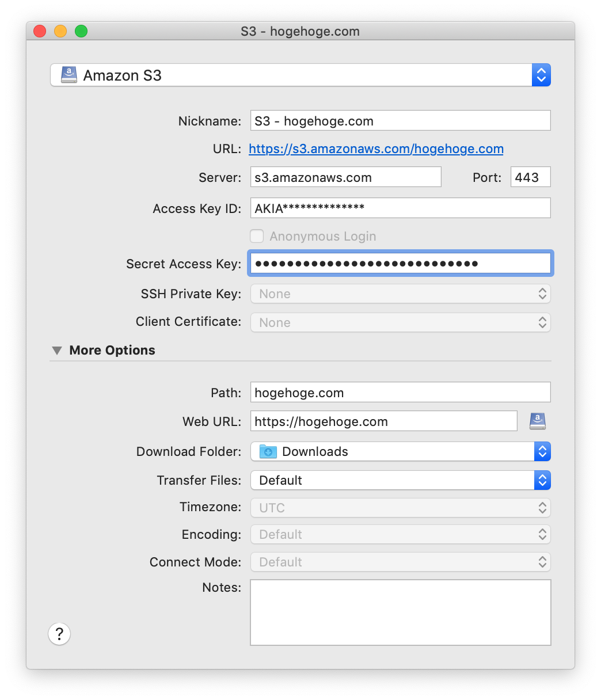Open the Transfer Files dropdown

(x=401, y=480)
